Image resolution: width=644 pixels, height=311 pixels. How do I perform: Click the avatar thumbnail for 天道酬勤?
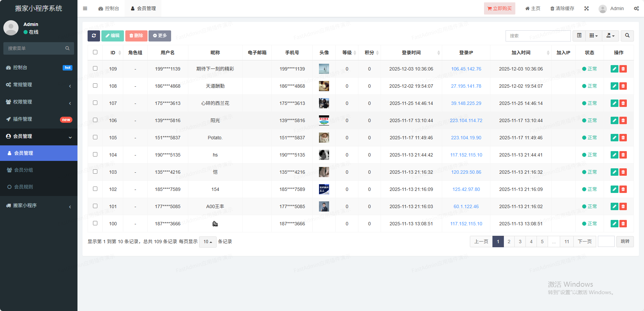[x=324, y=86]
